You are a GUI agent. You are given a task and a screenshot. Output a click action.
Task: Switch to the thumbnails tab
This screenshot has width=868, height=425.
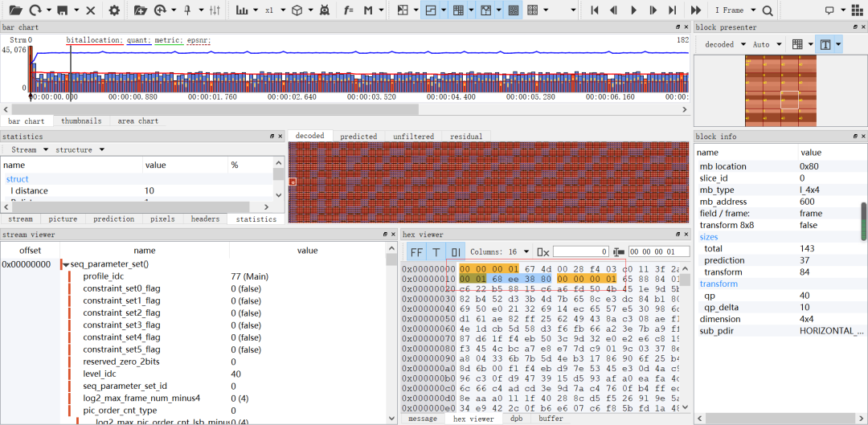point(81,121)
